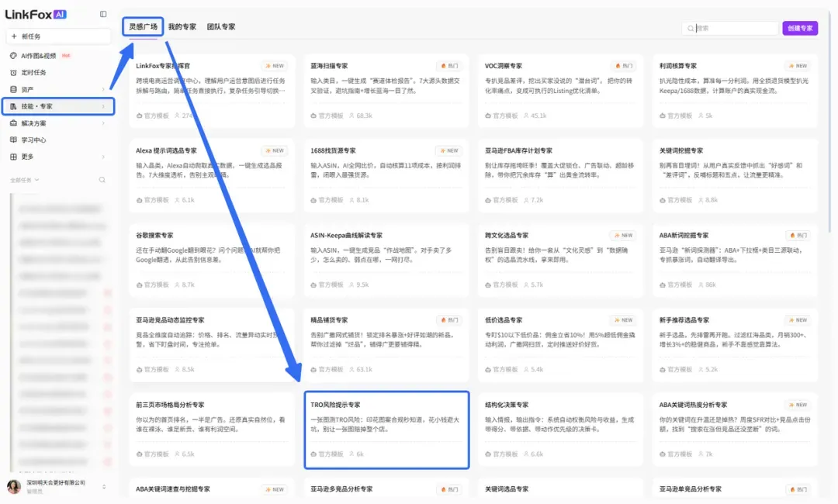
Task: Click the 解决方案 briefcase icon
Action: [x=13, y=123]
